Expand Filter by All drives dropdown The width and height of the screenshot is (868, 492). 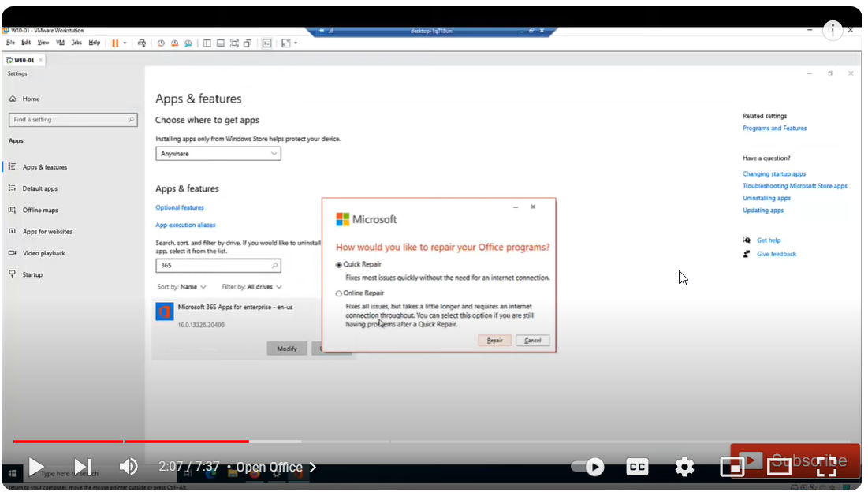point(251,287)
